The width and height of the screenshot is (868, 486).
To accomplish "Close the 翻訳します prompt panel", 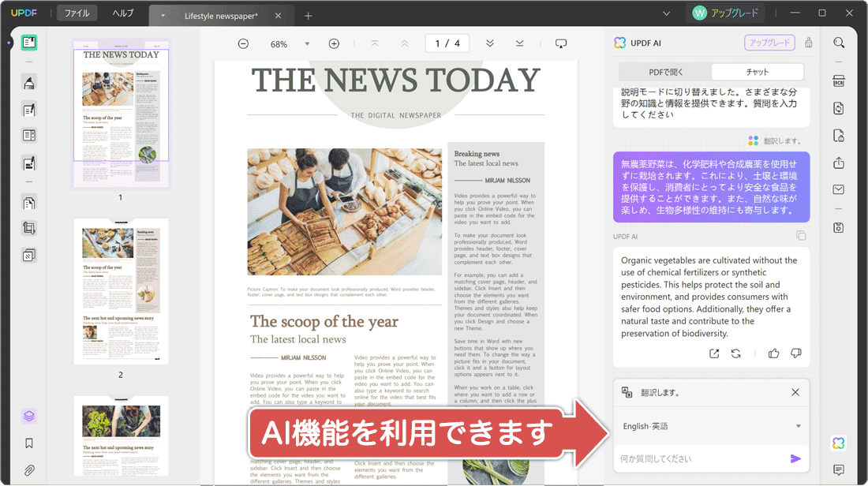I will coord(795,392).
